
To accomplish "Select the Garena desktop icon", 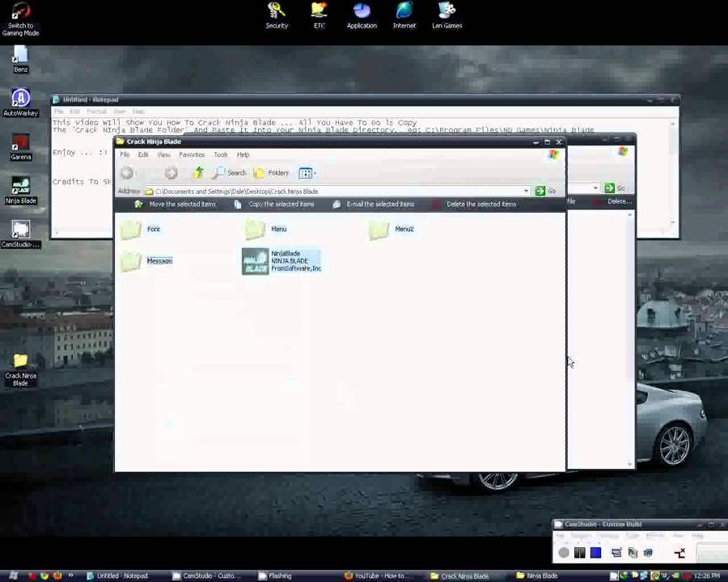I will [20, 146].
